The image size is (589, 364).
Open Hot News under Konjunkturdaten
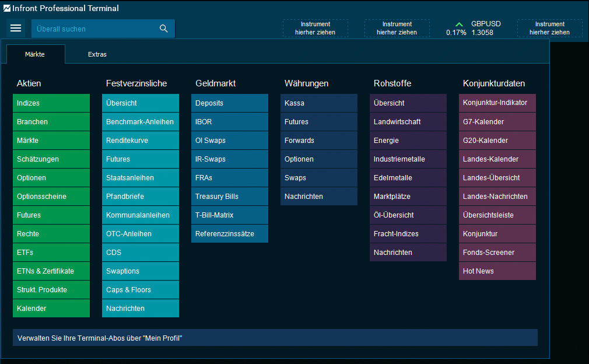click(497, 271)
